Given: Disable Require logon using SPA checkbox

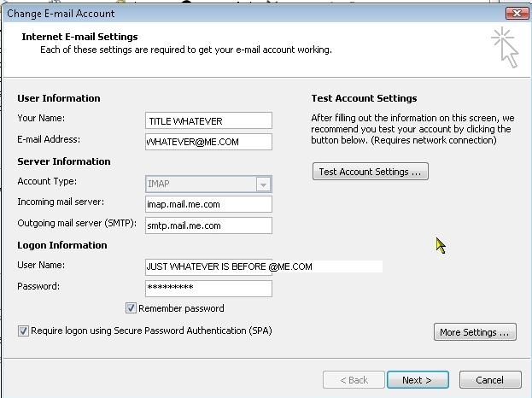Looking at the screenshot, I should (23, 331).
